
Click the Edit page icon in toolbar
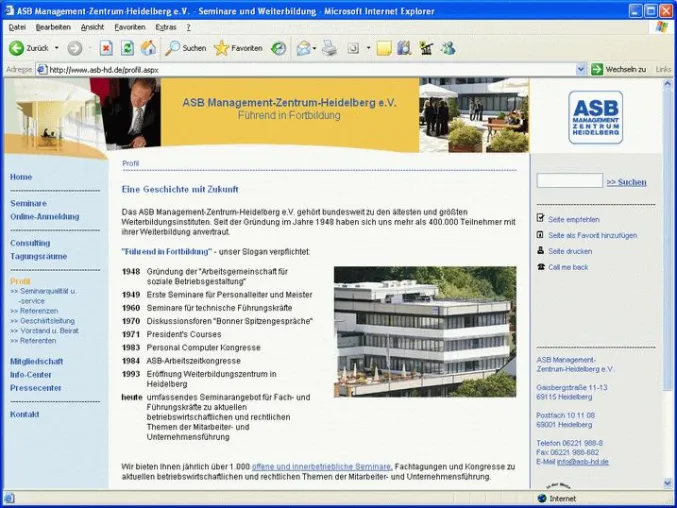click(353, 48)
